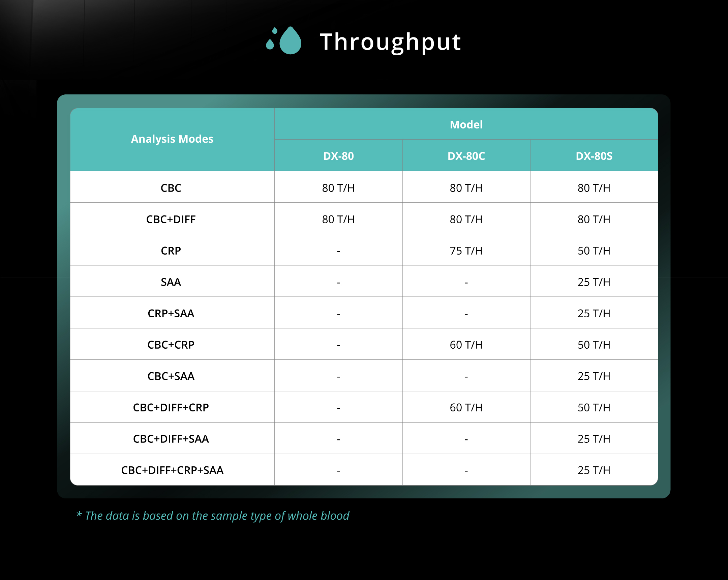Select the SAA row label

171,282
